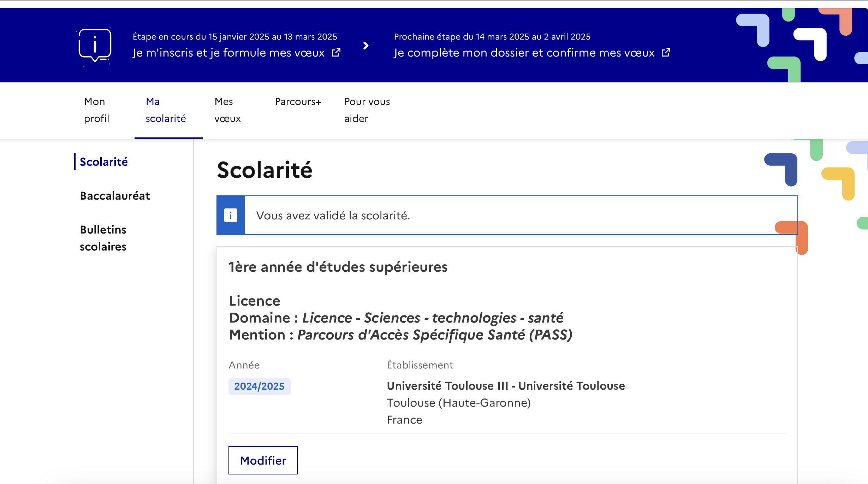The image size is (868, 484).
Task: Click external link icon after 'formule mes vœux'
Action: tap(336, 53)
